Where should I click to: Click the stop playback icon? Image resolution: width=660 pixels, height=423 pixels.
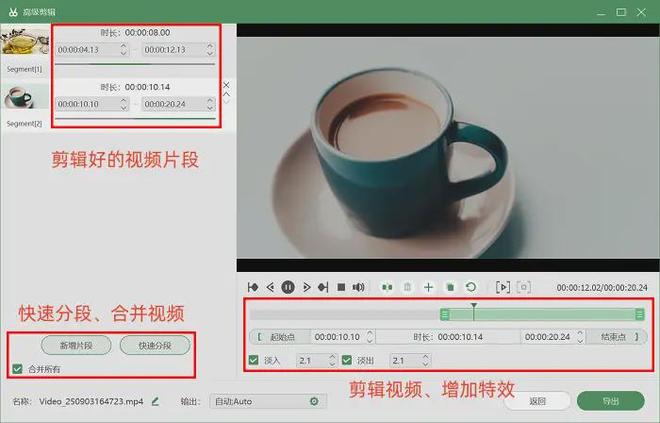pyautogui.click(x=340, y=287)
